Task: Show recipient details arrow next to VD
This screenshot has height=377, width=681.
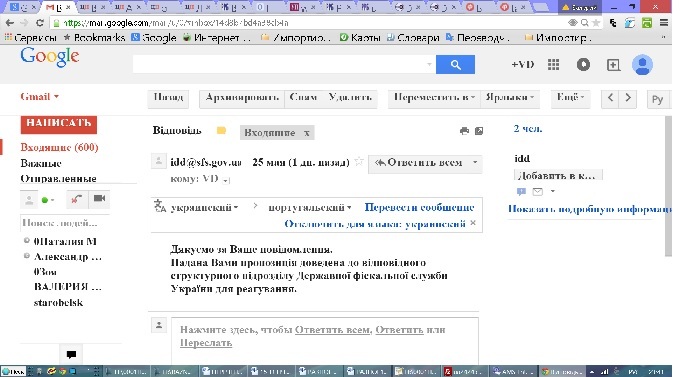Action: point(226,180)
